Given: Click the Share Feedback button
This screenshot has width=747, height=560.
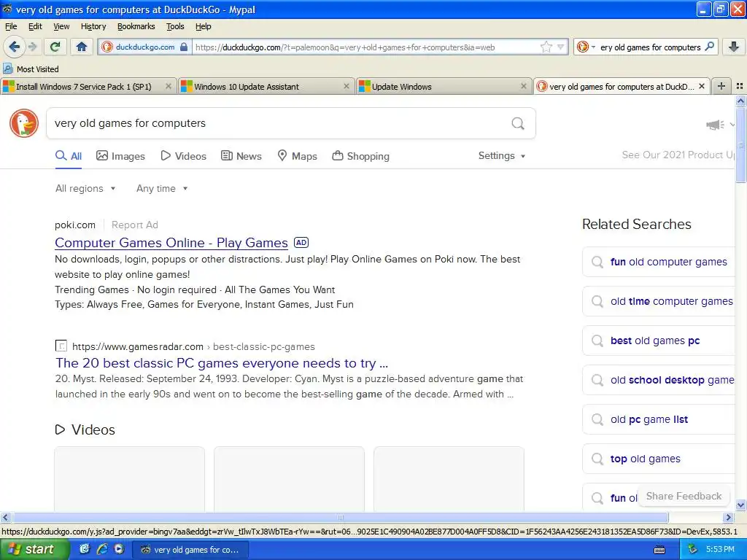Looking at the screenshot, I should pyautogui.click(x=684, y=496).
